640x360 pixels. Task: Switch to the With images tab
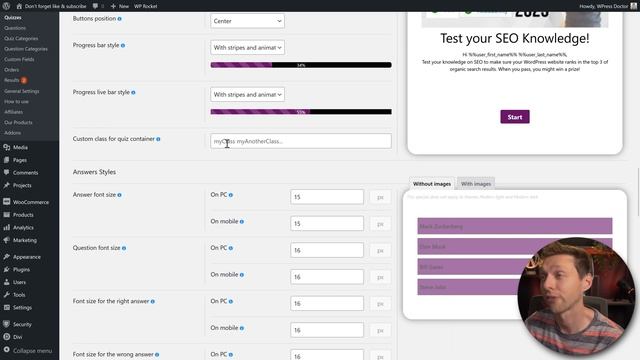[x=476, y=184]
